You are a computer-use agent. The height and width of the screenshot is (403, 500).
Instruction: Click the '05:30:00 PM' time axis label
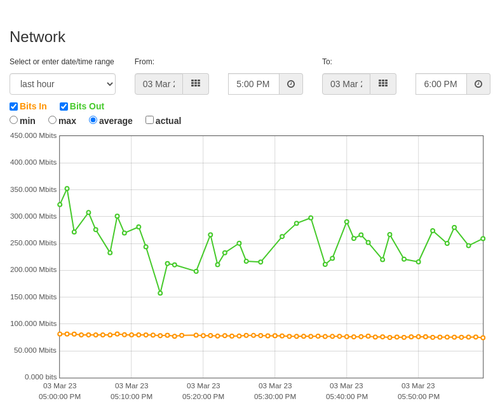(x=275, y=397)
